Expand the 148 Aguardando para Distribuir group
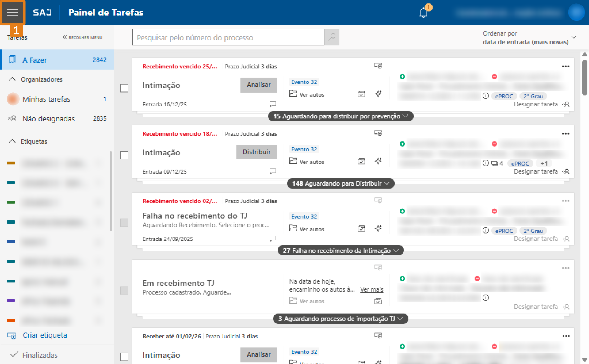The image size is (589, 364). pos(340,183)
